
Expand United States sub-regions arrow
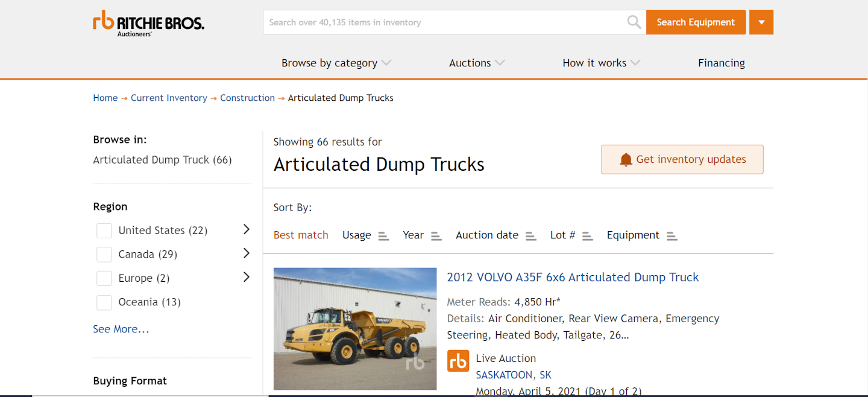[246, 229]
